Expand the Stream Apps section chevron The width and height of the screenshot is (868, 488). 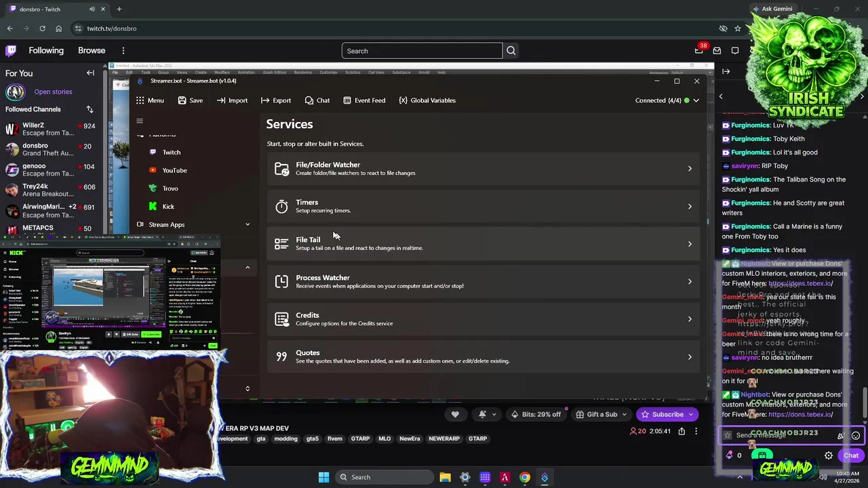tap(248, 224)
